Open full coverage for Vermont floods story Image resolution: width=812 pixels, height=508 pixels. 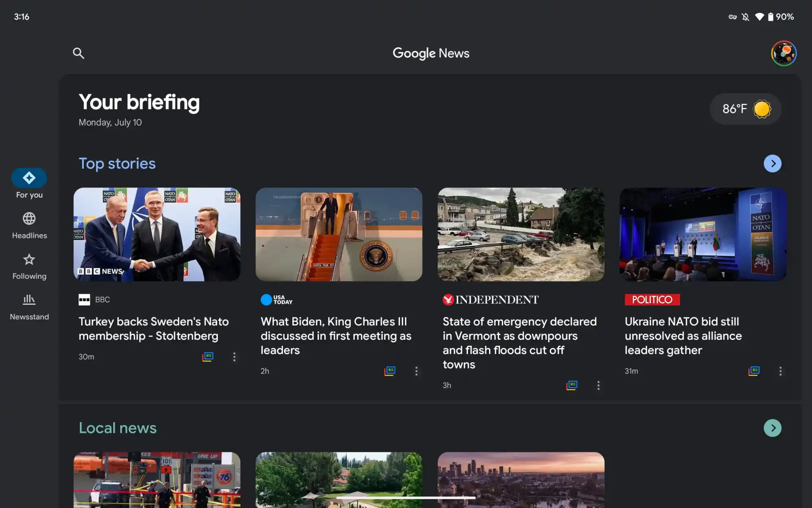coord(572,385)
